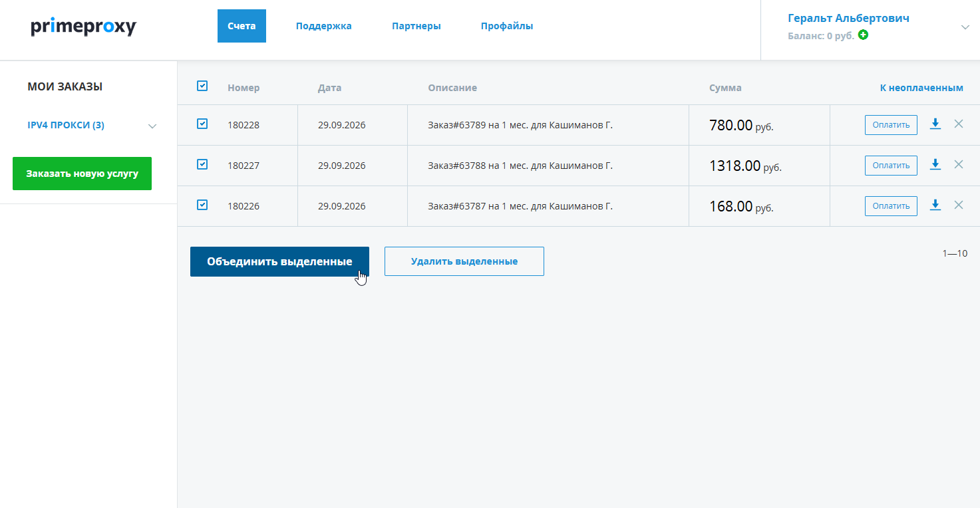Screen dimensions: 980x508
Task: Click the 1—10 pagination indicator
Action: pyautogui.click(x=955, y=253)
